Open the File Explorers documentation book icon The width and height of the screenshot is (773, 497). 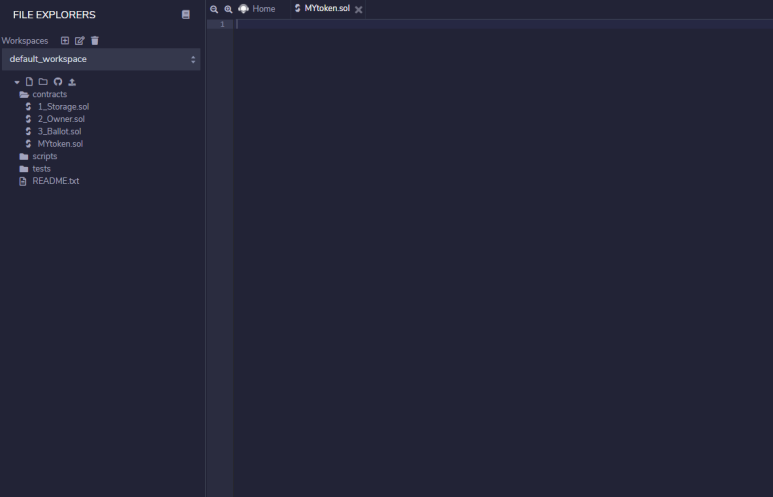pyautogui.click(x=186, y=15)
